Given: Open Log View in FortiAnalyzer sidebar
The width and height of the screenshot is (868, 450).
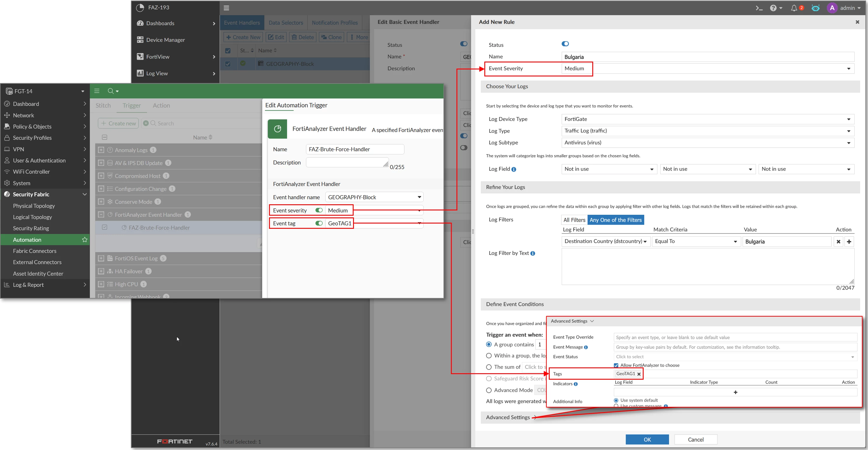Looking at the screenshot, I should (176, 73).
